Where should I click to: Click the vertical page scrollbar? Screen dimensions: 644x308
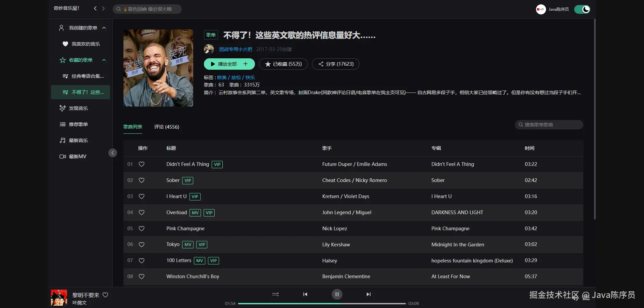595,119
